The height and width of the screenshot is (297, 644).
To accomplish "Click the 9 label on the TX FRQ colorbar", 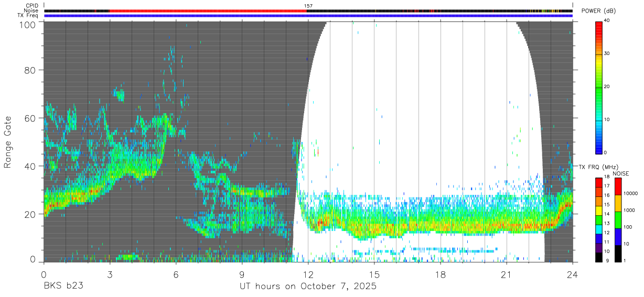I will click(607, 261).
